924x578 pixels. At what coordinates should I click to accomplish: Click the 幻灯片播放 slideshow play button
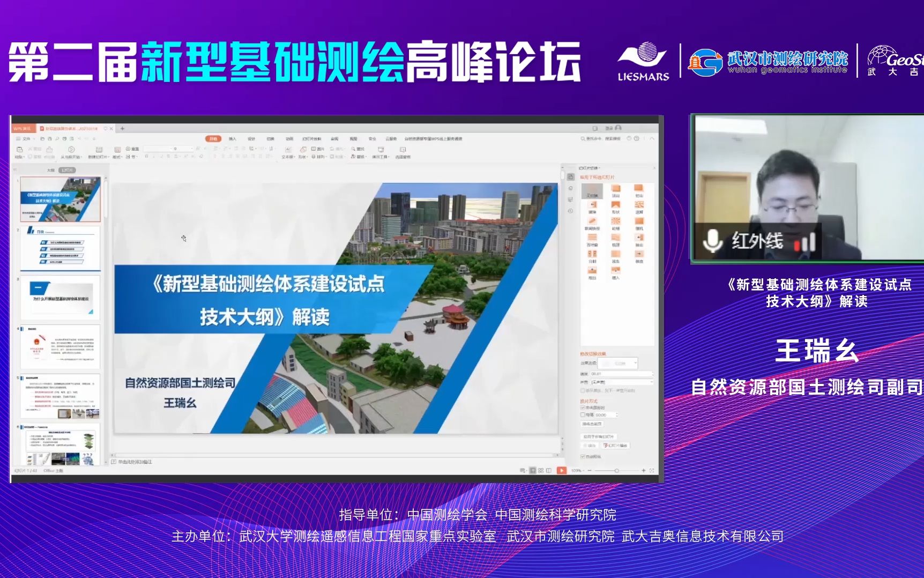click(x=615, y=446)
